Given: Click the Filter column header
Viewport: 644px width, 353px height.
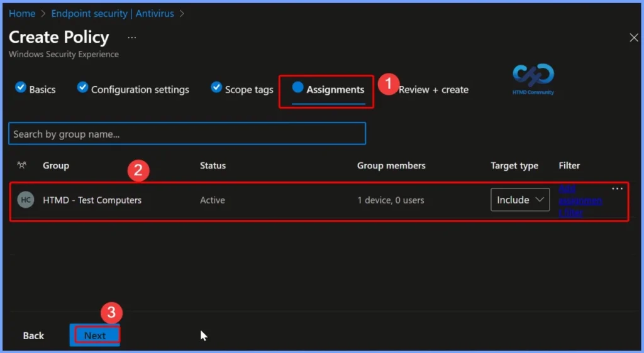Looking at the screenshot, I should pyautogui.click(x=569, y=166).
